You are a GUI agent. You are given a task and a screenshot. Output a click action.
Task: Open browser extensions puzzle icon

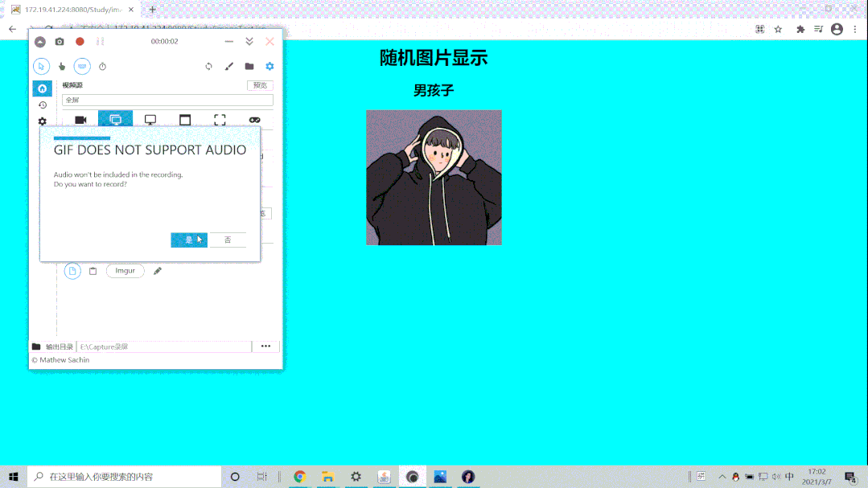tap(800, 29)
